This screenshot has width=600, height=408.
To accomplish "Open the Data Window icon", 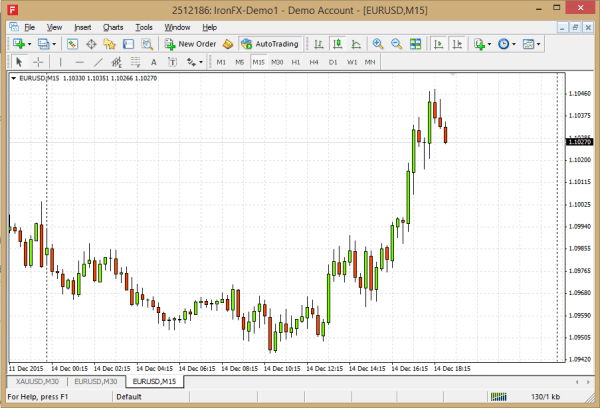I will (91, 44).
